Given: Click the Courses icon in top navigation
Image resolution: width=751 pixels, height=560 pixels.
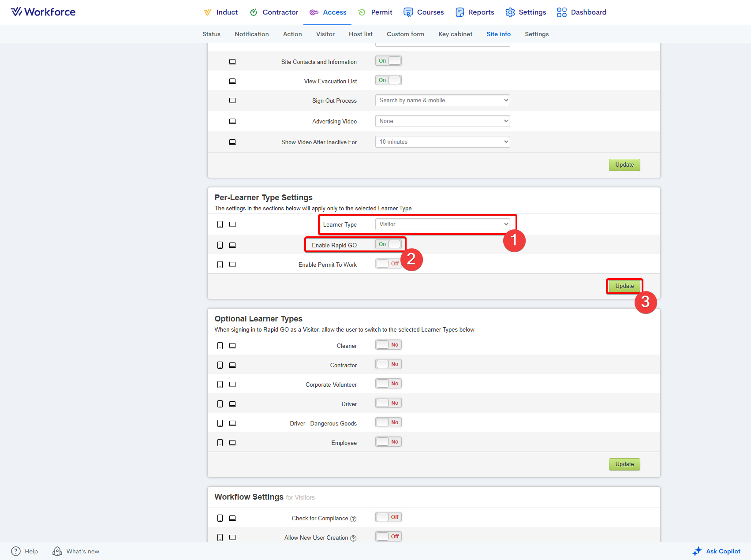Looking at the screenshot, I should 408,12.
